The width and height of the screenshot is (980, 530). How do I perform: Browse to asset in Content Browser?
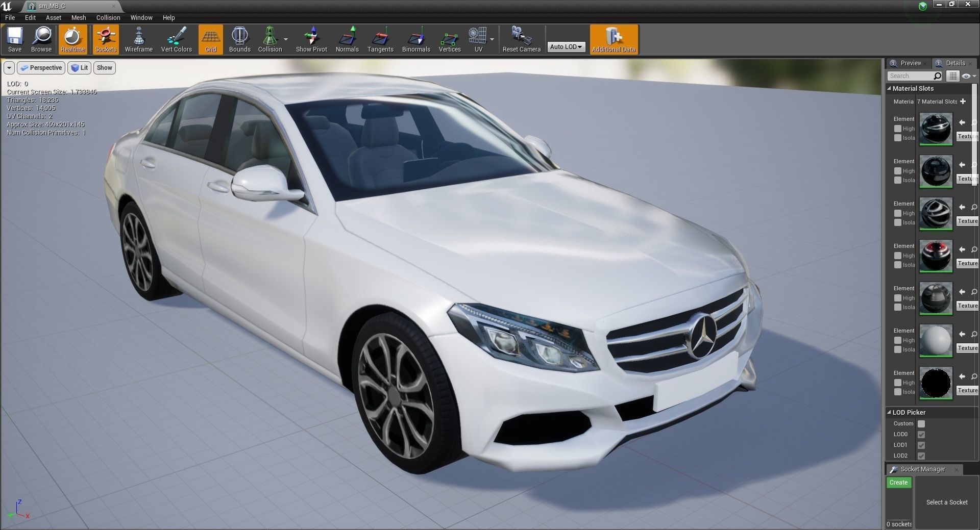point(41,39)
